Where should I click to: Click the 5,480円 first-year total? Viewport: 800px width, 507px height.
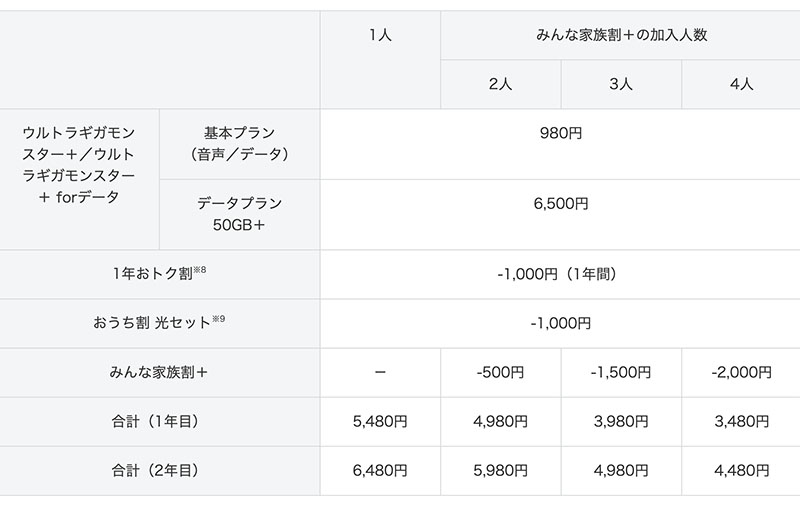point(380,421)
